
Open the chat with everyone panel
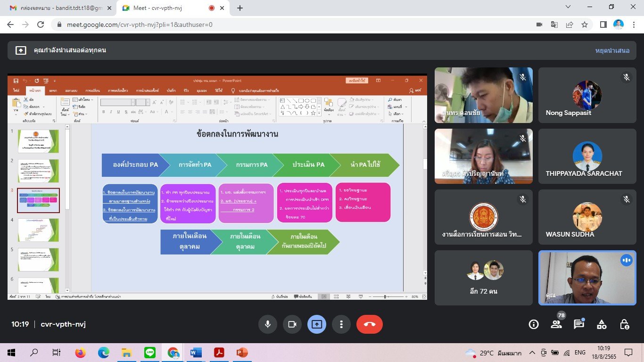578,324
